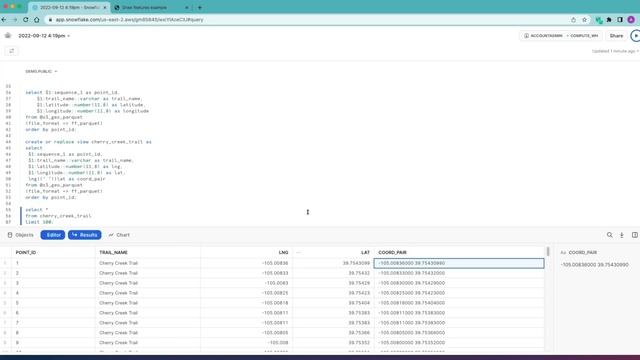Viewport: 640px width, 360px height.
Task: Select Cherry Creek Trail in row 4
Action: (118, 293)
